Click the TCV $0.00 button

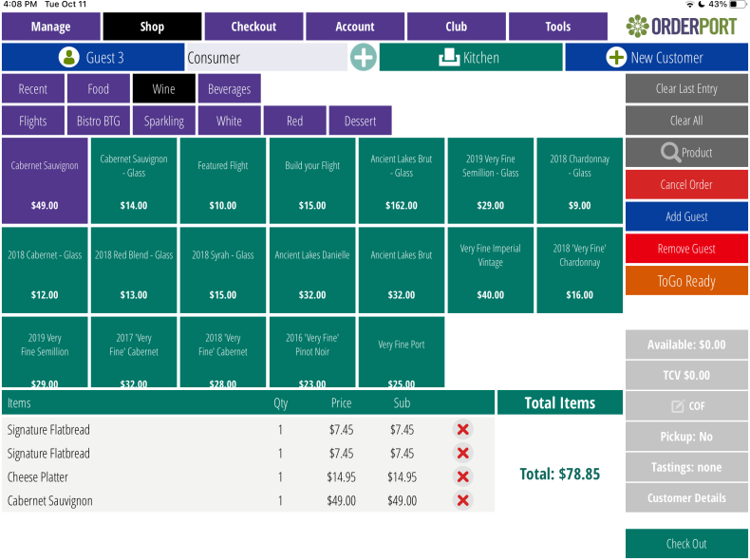(686, 376)
